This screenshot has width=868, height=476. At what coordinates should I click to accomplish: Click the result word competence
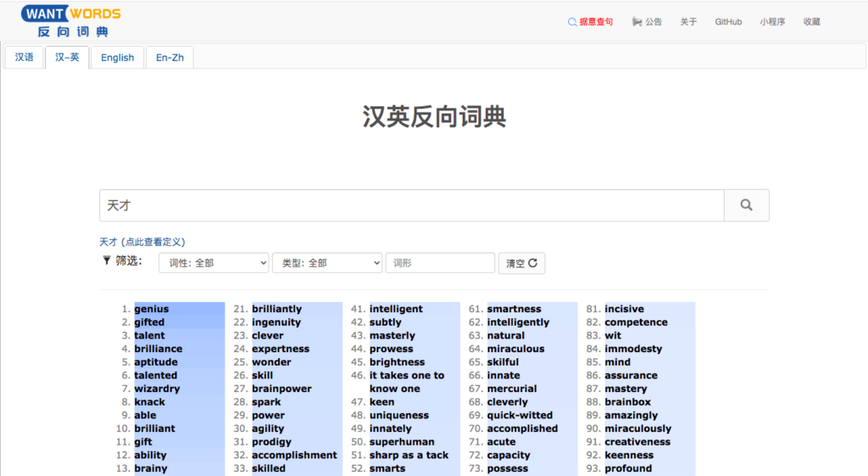[636, 322]
